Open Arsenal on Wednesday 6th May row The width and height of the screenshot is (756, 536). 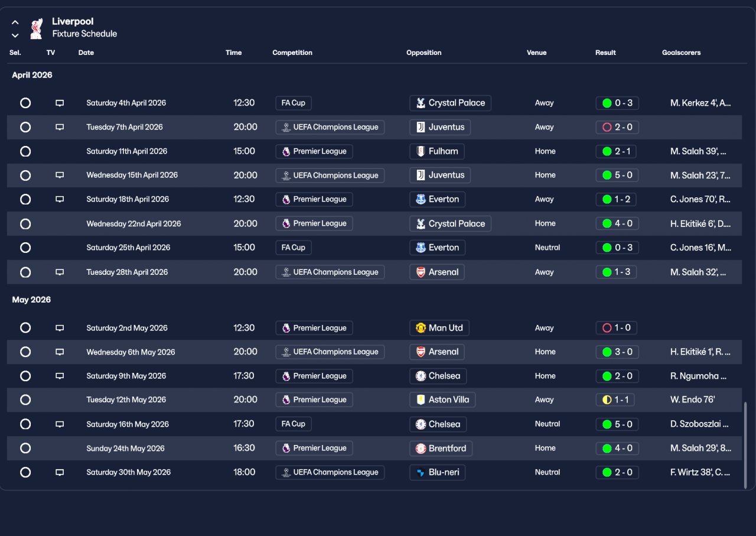[437, 352]
